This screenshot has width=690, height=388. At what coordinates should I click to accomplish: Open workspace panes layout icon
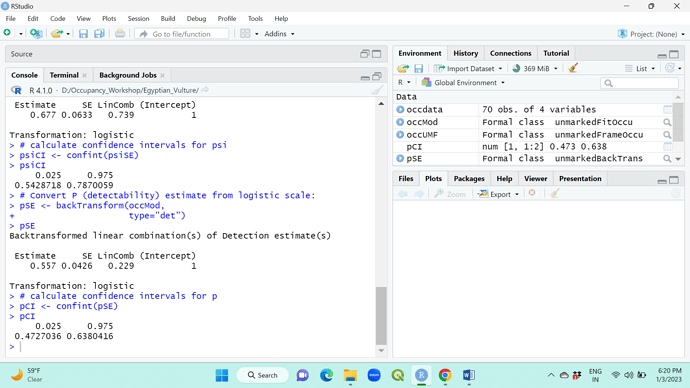click(x=246, y=33)
